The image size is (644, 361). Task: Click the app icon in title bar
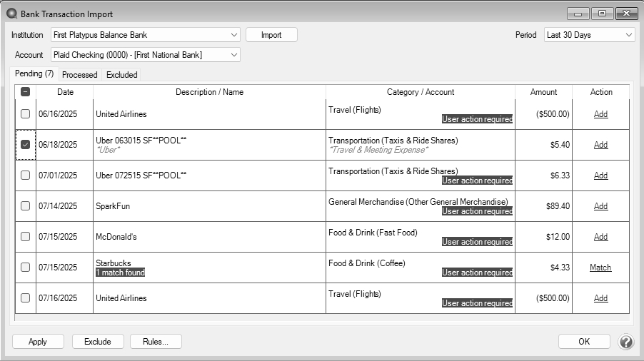pyautogui.click(x=11, y=14)
